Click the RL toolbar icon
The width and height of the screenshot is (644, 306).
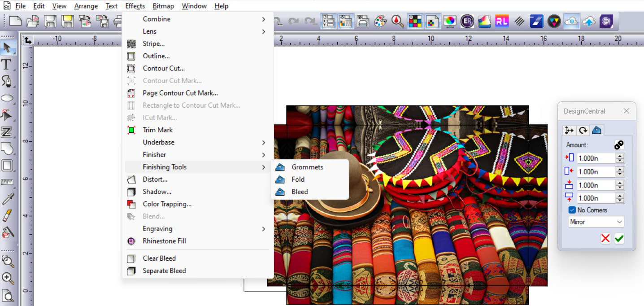pyautogui.click(x=502, y=21)
